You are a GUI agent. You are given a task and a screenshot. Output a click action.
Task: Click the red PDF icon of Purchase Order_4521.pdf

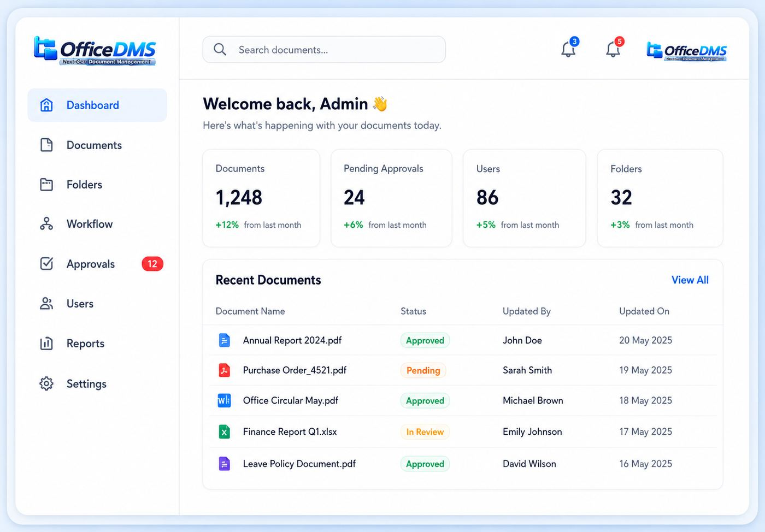pyautogui.click(x=224, y=370)
